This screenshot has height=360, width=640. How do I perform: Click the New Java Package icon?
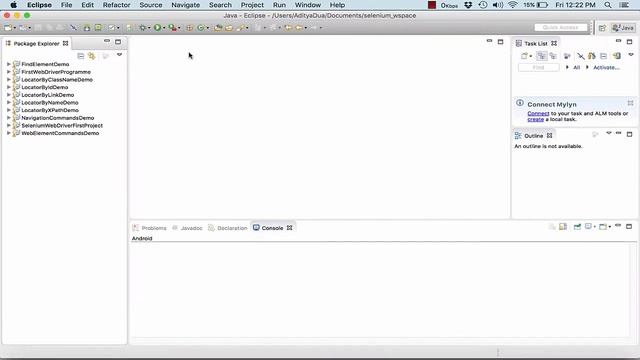(x=189, y=28)
